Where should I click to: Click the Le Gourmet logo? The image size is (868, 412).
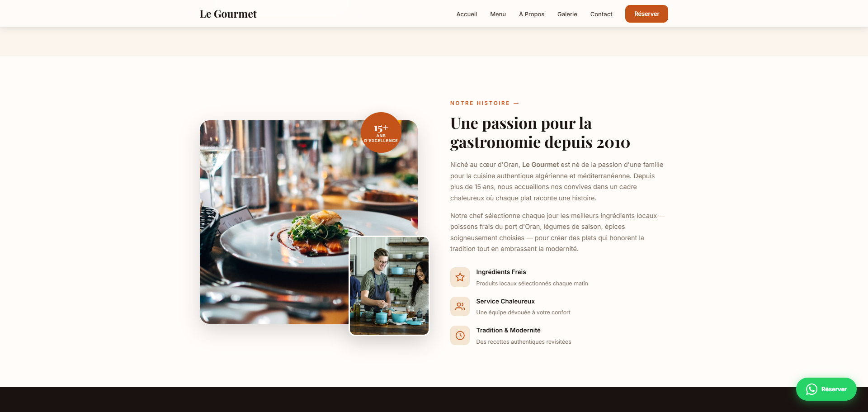point(228,14)
